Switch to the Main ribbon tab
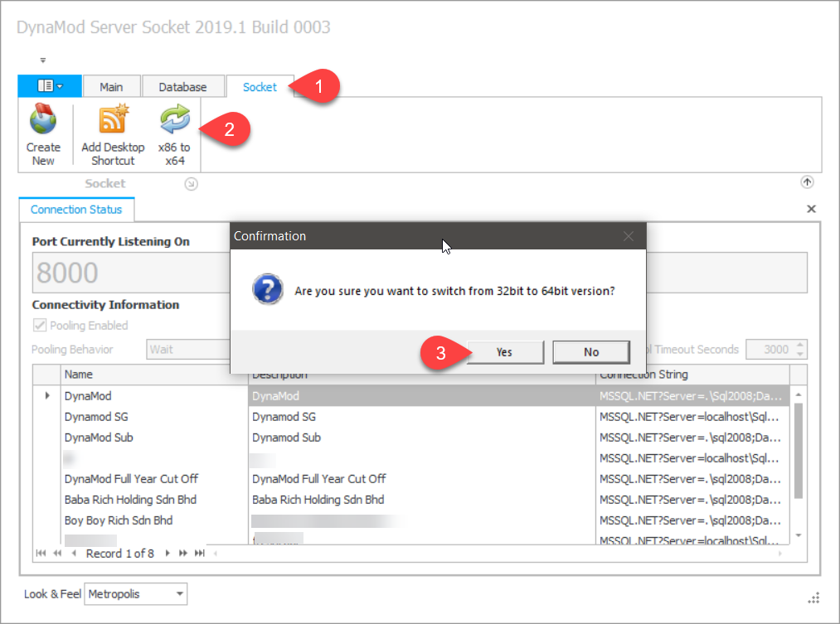 click(x=111, y=87)
